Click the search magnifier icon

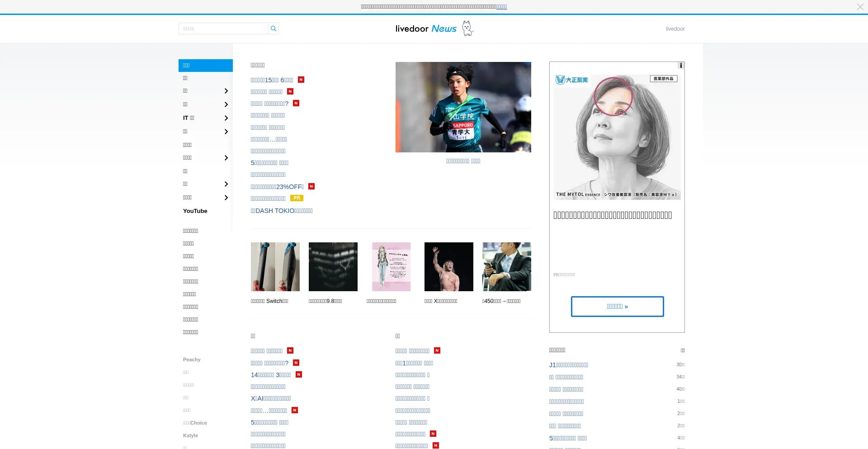(x=273, y=28)
